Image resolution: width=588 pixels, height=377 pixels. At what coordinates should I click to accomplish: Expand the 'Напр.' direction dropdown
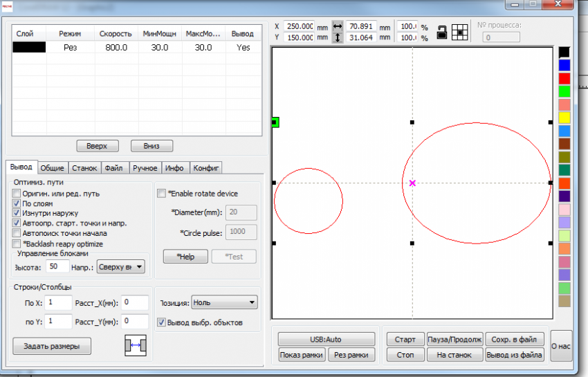(x=120, y=266)
